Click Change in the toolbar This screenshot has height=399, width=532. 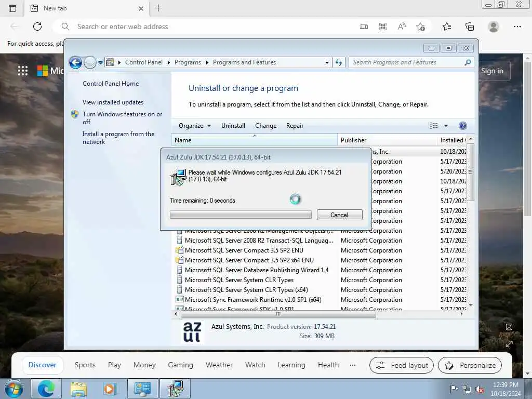click(265, 126)
